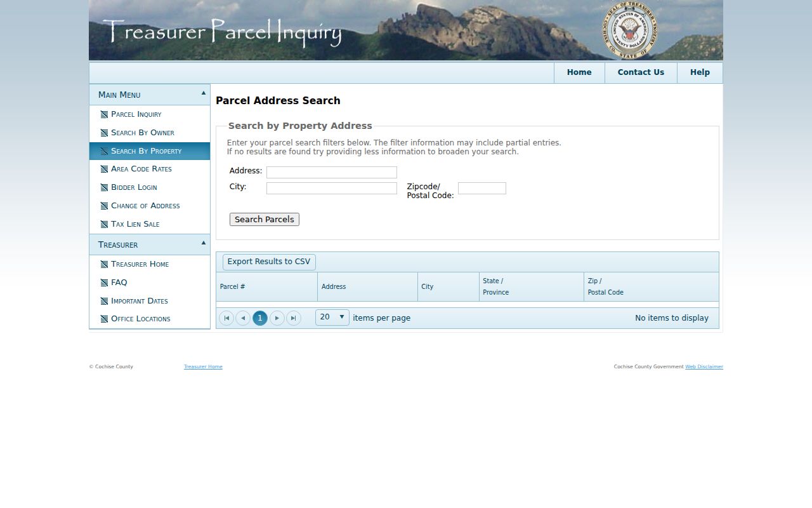Viewport: 812px width, 508px height.
Task: Open the Important Dates link
Action: coord(140,301)
